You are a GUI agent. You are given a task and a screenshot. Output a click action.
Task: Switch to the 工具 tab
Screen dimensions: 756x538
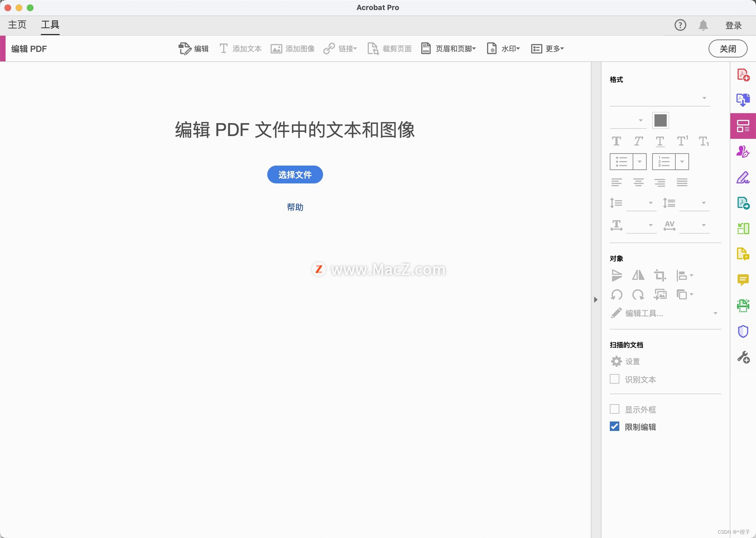pyautogui.click(x=50, y=25)
